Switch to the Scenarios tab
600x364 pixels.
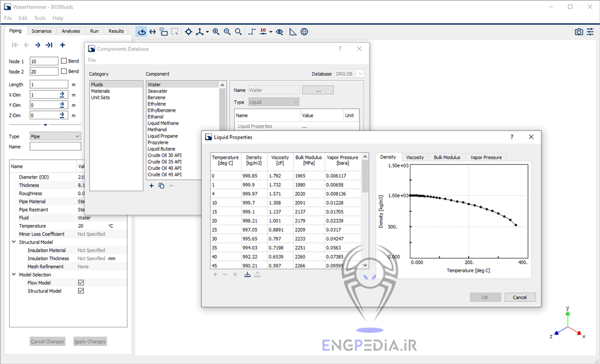click(x=41, y=31)
